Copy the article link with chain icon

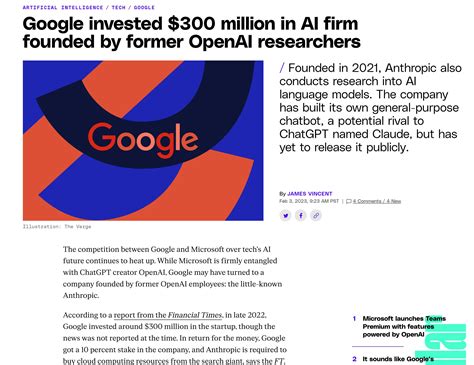(x=316, y=215)
